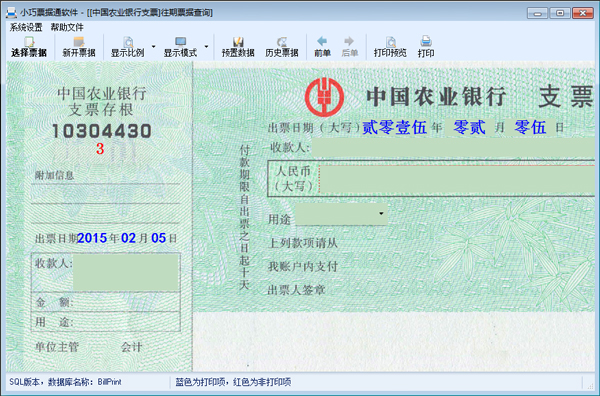
Task: Click stub date day 05
Action: click(158, 238)
